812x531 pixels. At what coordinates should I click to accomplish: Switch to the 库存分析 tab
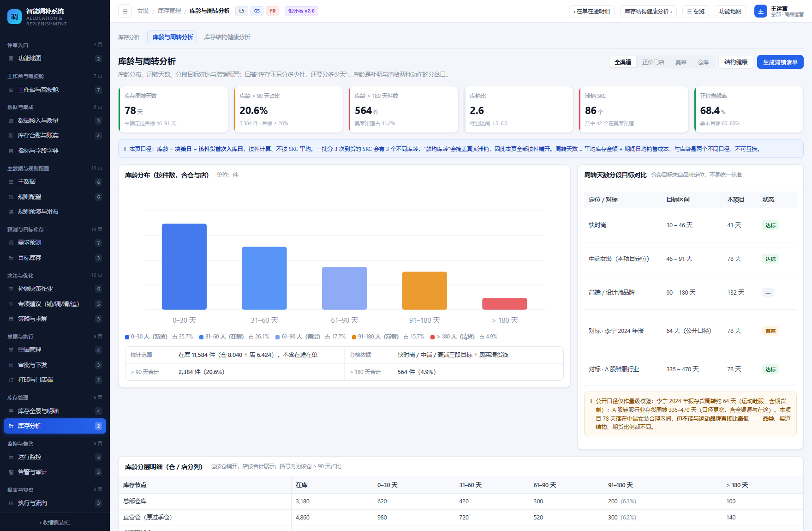pos(129,37)
